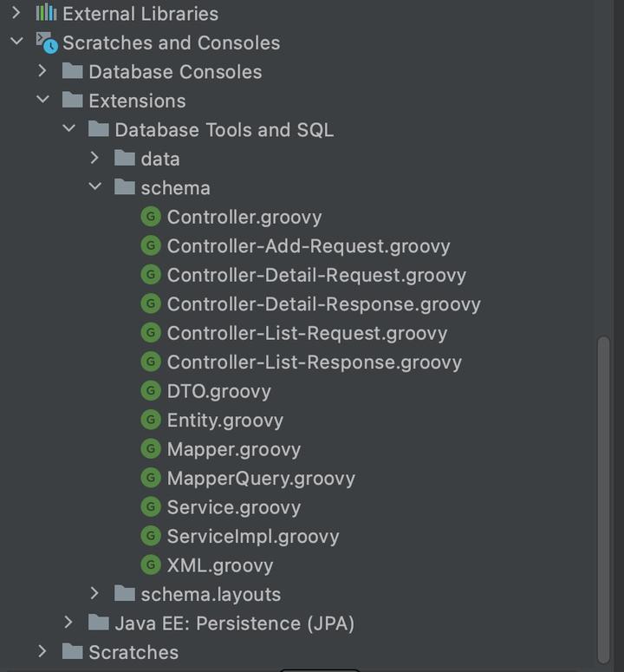
Task: Expand the bottom Scratches folder
Action: pyautogui.click(x=42, y=652)
